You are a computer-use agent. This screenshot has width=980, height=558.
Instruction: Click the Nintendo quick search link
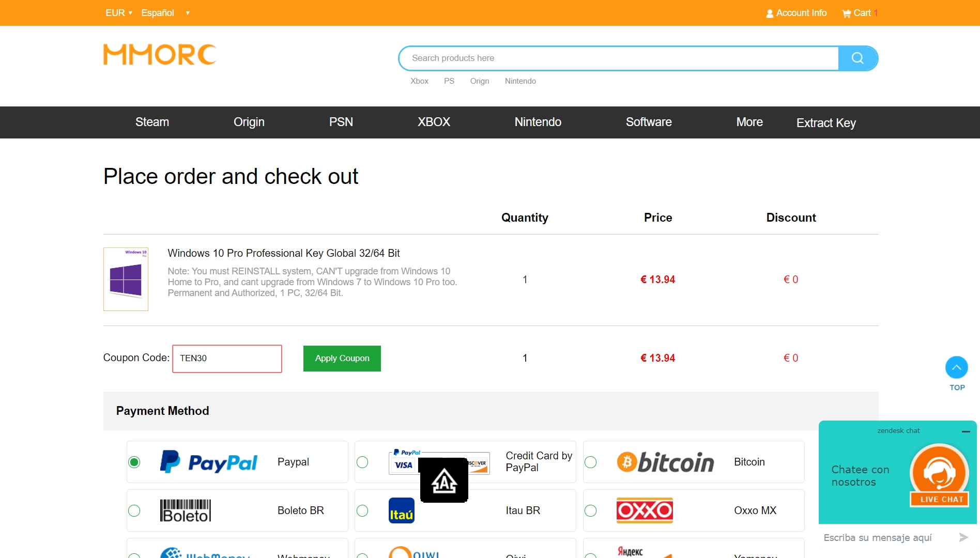coord(520,81)
